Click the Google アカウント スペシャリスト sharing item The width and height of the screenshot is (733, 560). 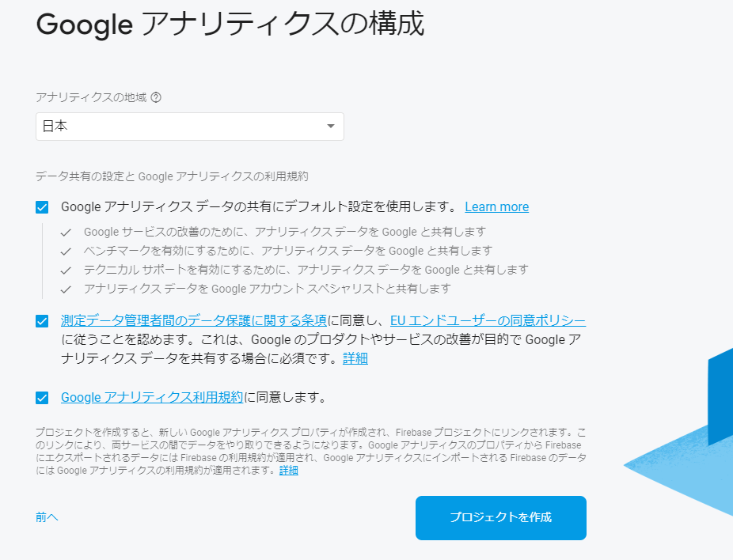click(x=267, y=289)
